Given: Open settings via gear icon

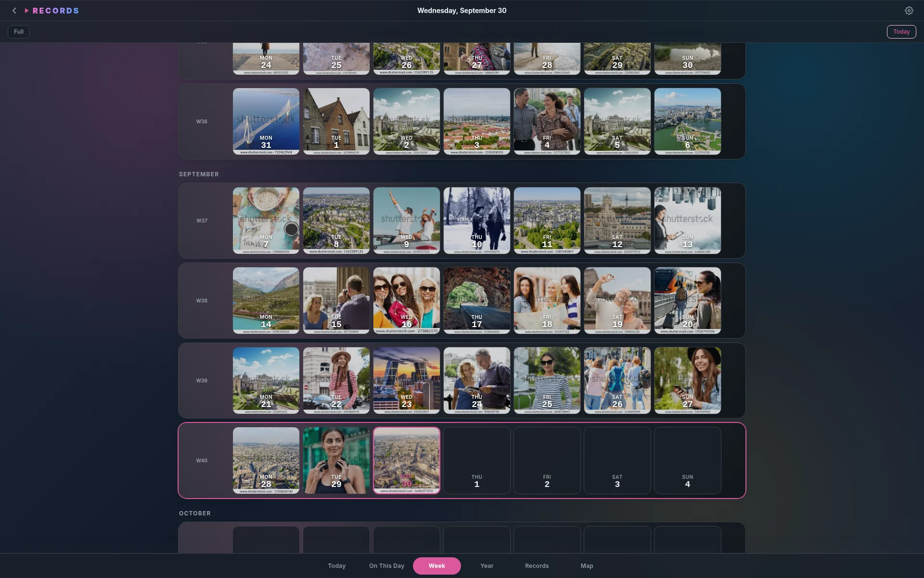Looking at the screenshot, I should [x=909, y=11].
